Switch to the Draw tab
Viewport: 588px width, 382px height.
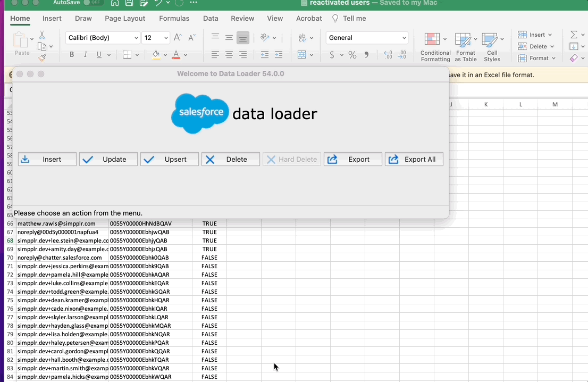click(83, 19)
